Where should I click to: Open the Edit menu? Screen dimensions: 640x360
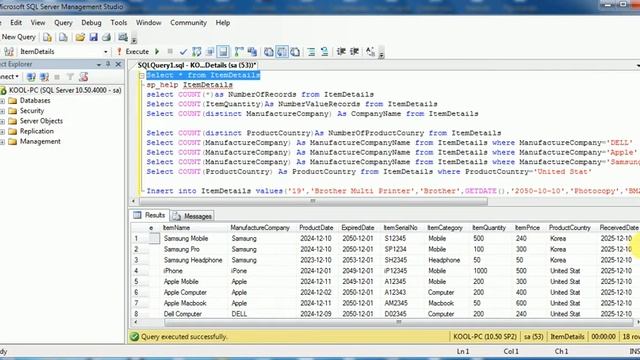16,23
